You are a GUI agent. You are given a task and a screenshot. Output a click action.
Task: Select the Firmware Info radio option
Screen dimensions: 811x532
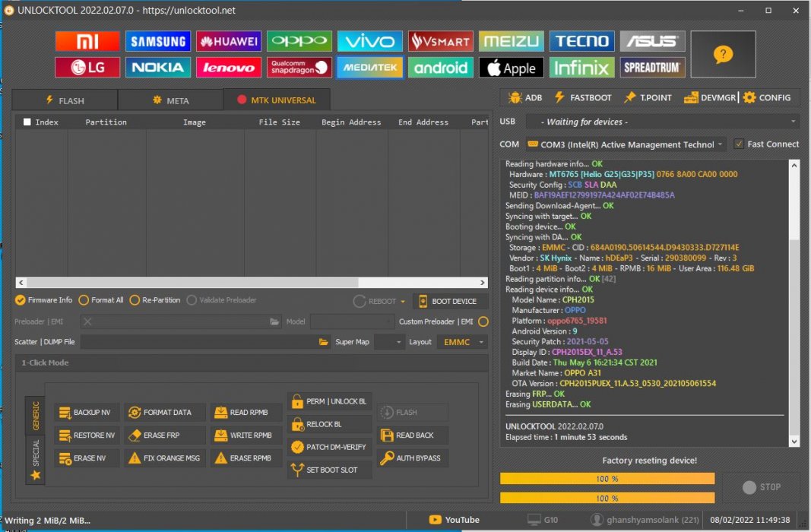pyautogui.click(x=43, y=300)
